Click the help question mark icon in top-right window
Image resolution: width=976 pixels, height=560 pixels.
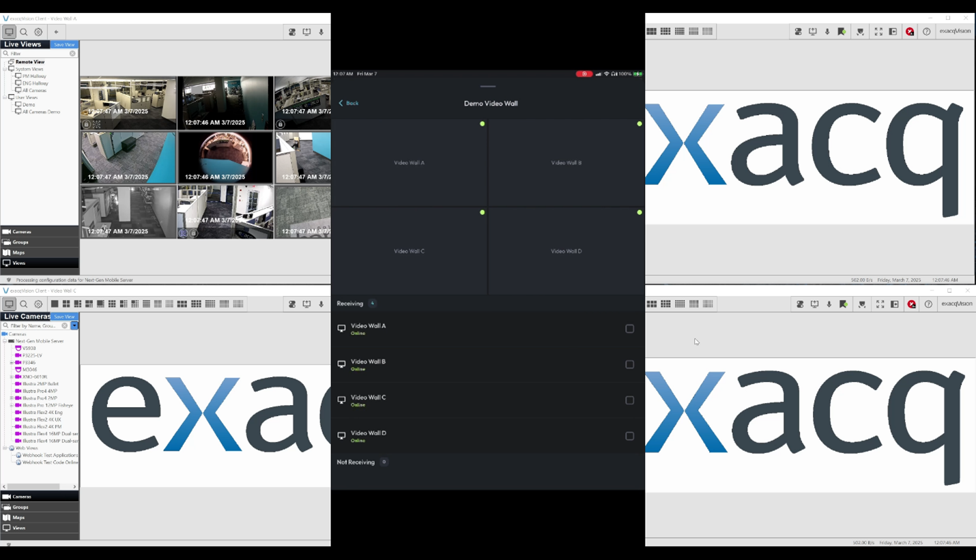(x=926, y=31)
